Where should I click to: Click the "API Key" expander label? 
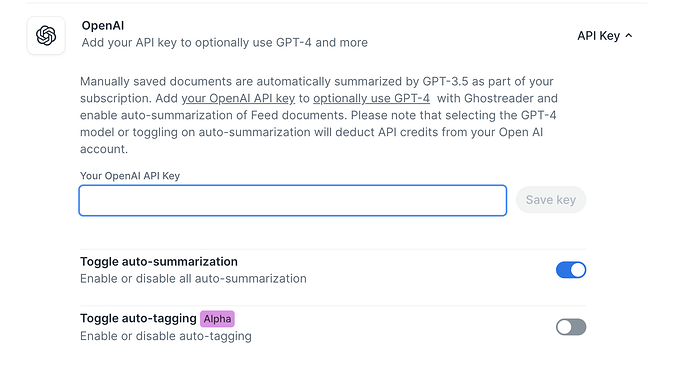tap(598, 36)
